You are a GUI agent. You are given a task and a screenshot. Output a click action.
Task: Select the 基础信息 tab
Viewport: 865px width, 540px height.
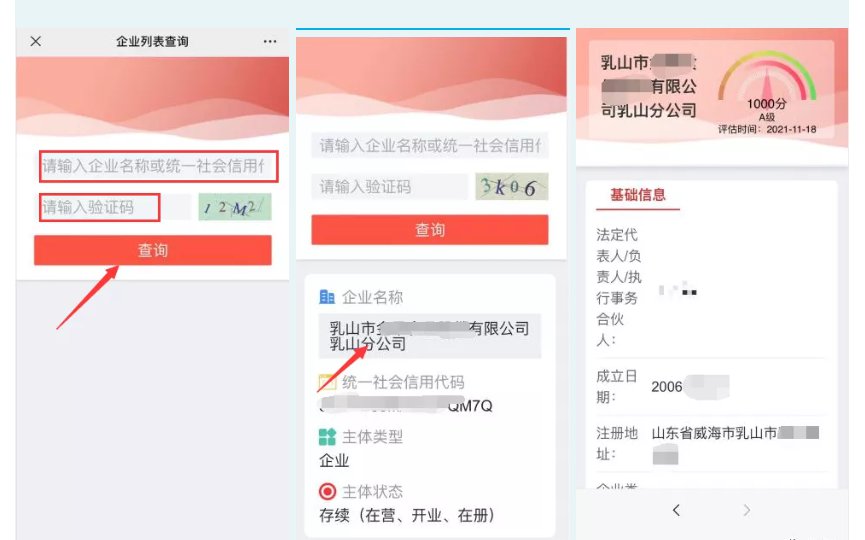(638, 195)
